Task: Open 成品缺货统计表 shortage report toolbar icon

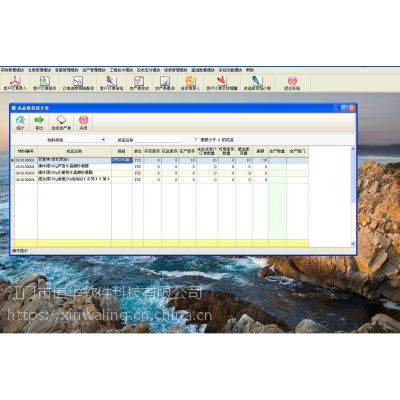Action: (257, 83)
